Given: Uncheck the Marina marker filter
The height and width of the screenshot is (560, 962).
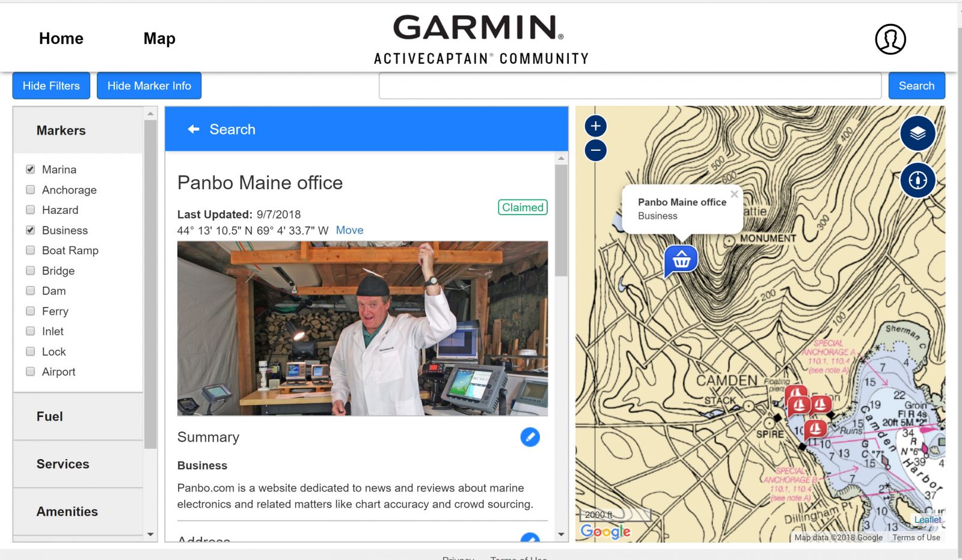Looking at the screenshot, I should point(30,169).
